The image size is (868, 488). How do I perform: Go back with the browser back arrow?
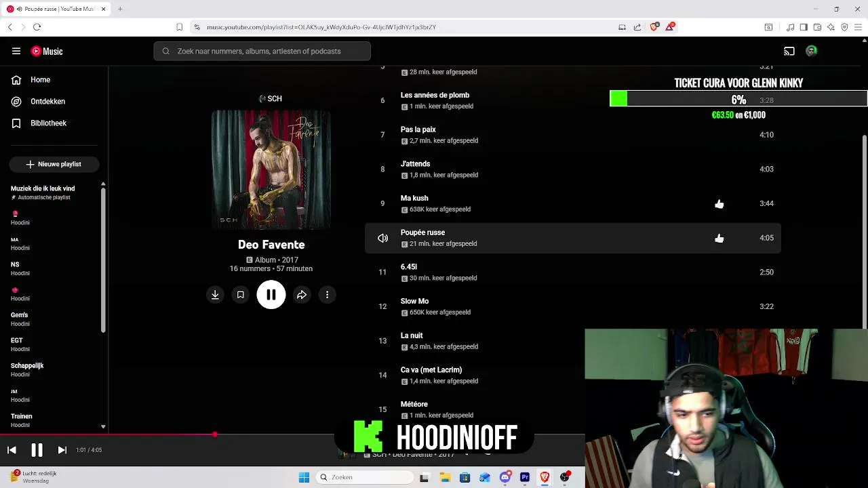pos(9,27)
